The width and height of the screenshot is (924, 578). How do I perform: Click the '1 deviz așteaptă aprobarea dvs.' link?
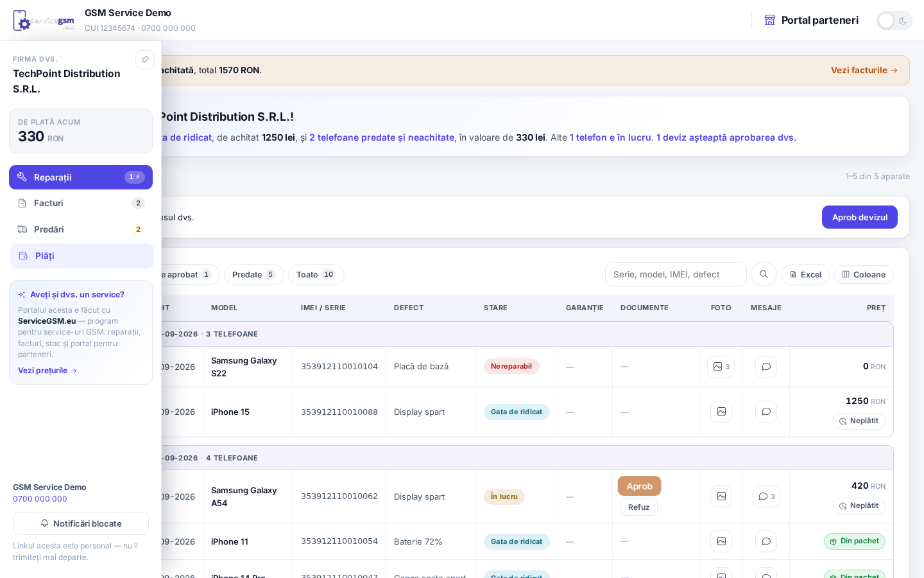pos(726,137)
